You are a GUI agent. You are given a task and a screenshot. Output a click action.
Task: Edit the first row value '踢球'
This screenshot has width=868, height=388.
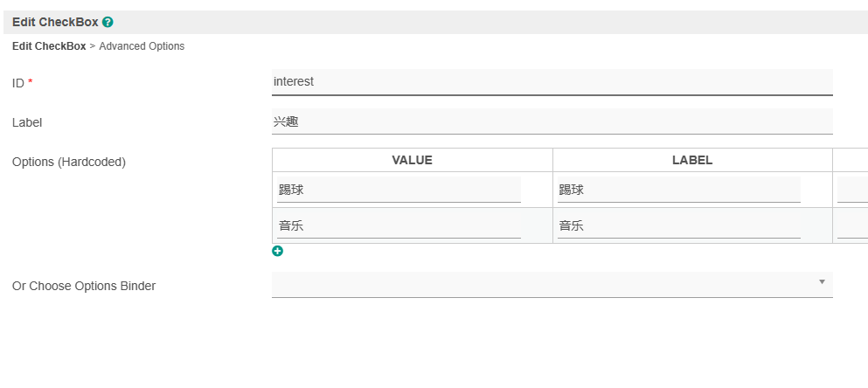point(399,190)
